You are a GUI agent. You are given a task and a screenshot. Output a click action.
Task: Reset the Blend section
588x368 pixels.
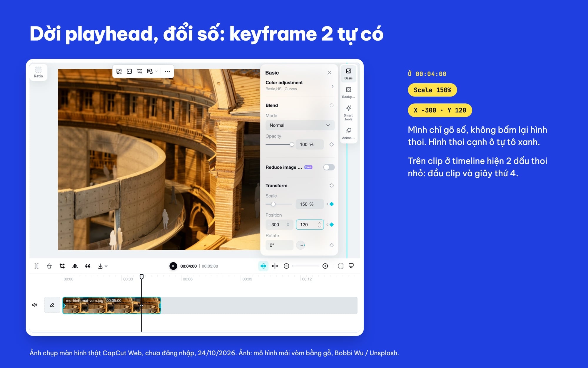[331, 105]
